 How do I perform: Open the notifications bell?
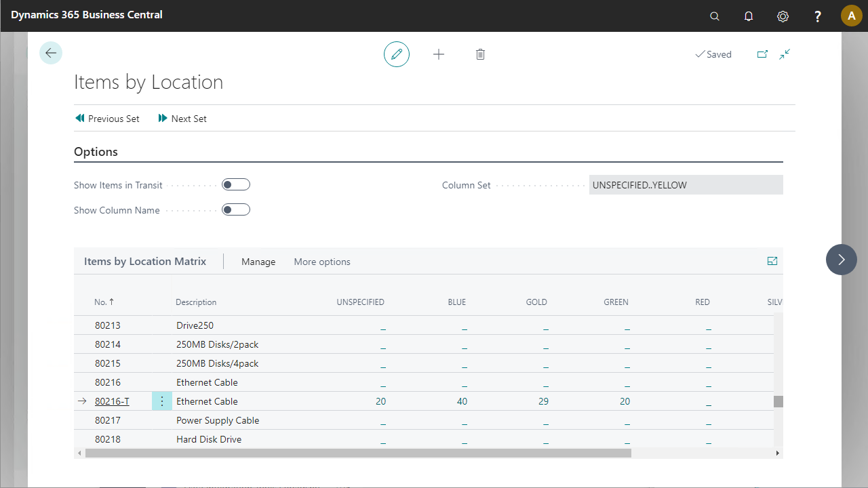(x=749, y=16)
